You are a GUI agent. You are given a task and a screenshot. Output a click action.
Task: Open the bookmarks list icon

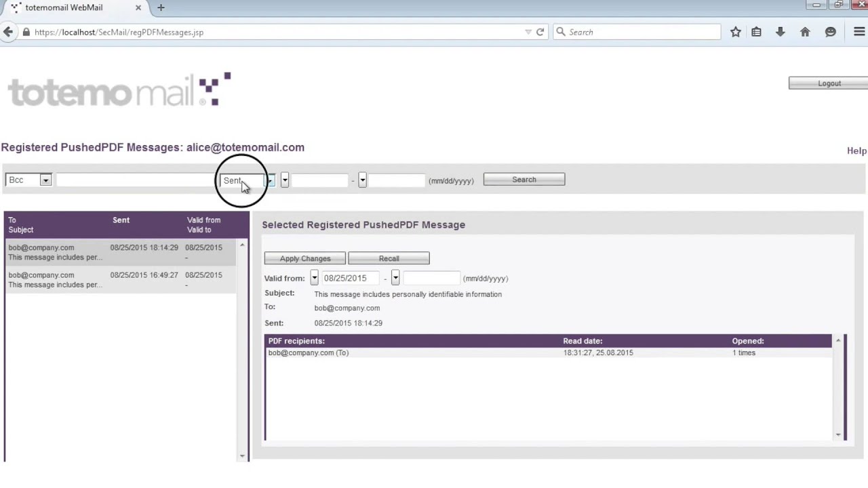pyautogui.click(x=756, y=32)
